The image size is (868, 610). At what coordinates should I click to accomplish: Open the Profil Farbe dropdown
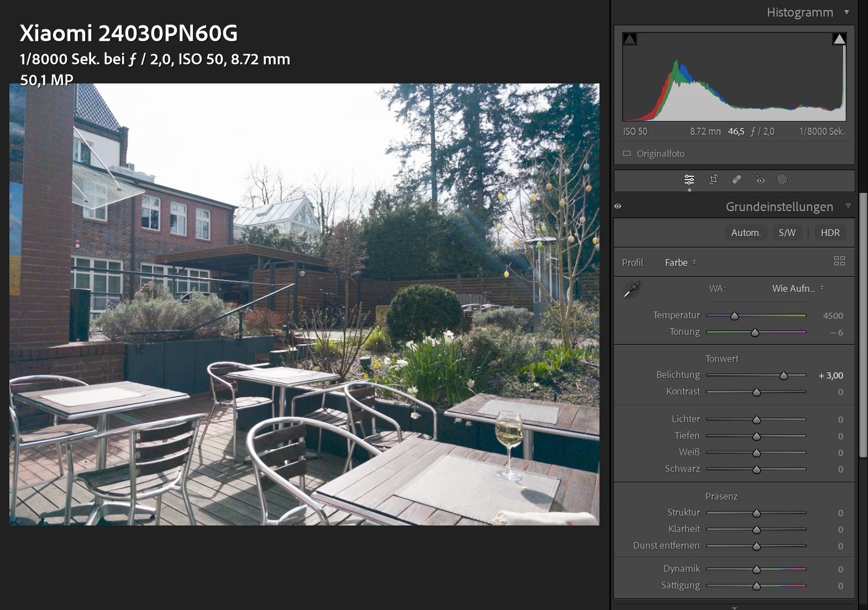680,262
